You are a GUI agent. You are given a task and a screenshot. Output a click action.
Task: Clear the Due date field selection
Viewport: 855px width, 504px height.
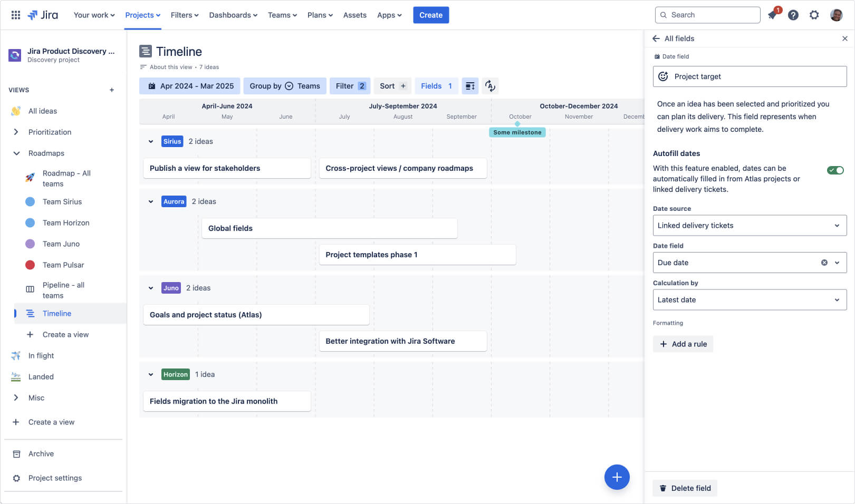(824, 263)
